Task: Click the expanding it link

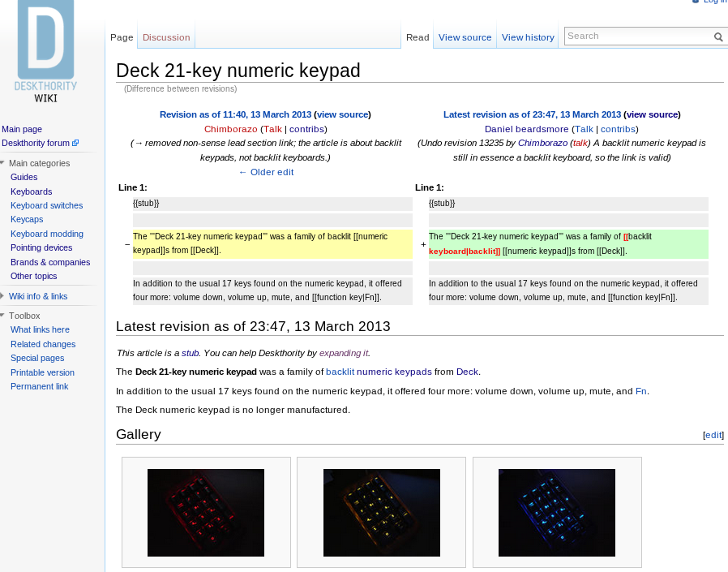Action: 344,353
